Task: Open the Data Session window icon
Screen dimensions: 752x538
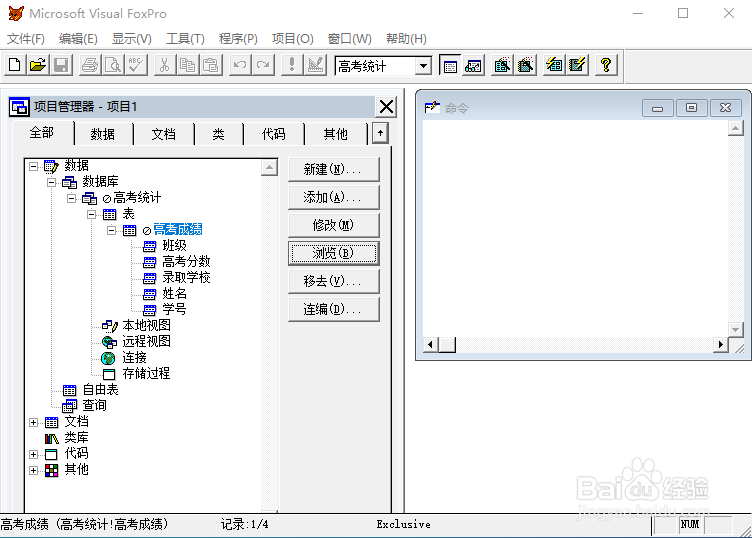Action: click(x=473, y=65)
